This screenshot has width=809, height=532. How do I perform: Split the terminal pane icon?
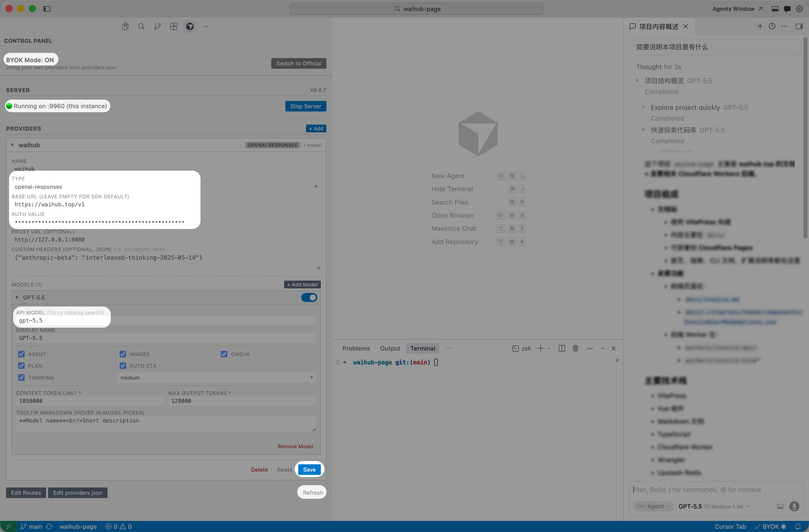(x=562, y=349)
